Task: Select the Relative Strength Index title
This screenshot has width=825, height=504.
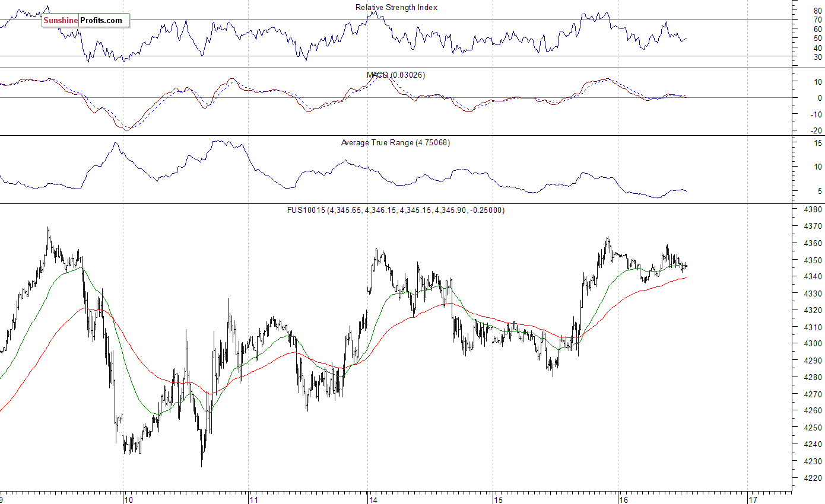Action: click(396, 8)
